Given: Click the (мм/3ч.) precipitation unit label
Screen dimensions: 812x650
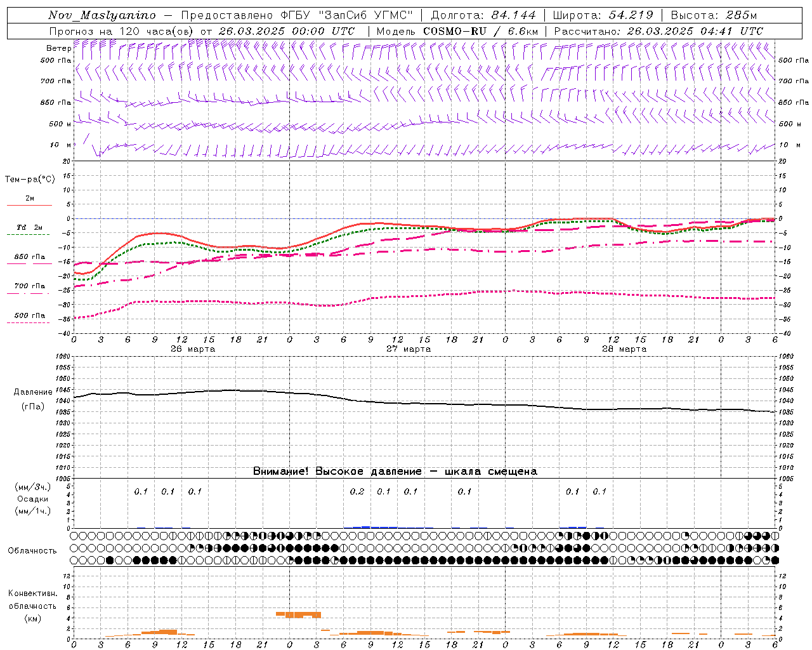Looking at the screenshot, I should tap(33, 487).
